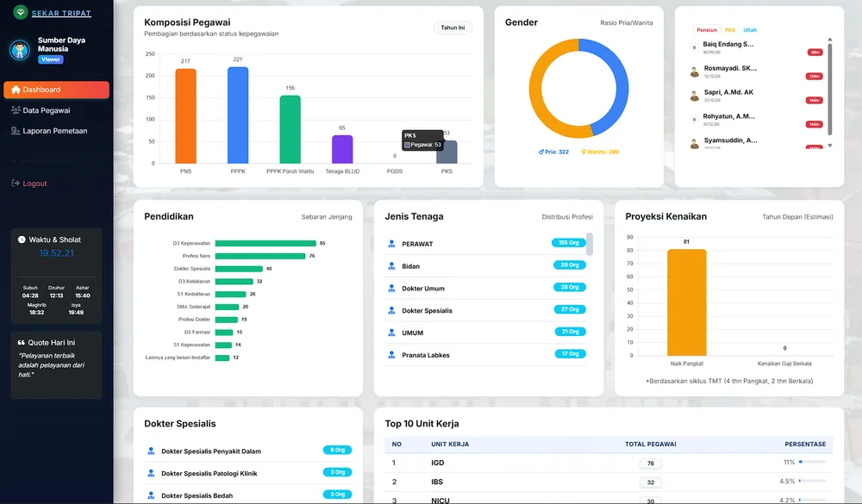862x504 pixels.
Task: Click the green PPPK Paruh Waktu bar
Action: [x=290, y=129]
